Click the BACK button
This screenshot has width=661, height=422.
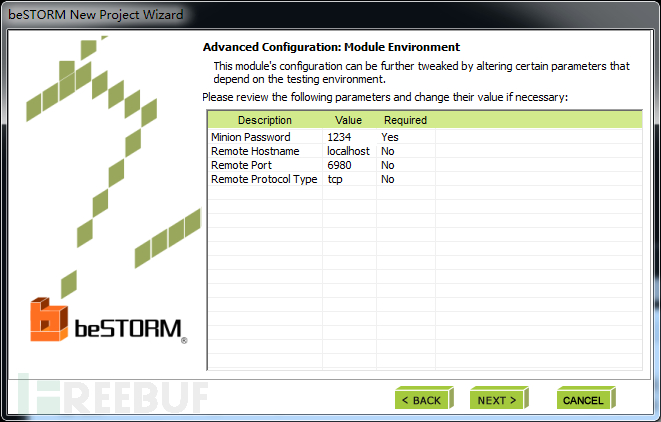pyautogui.click(x=424, y=398)
